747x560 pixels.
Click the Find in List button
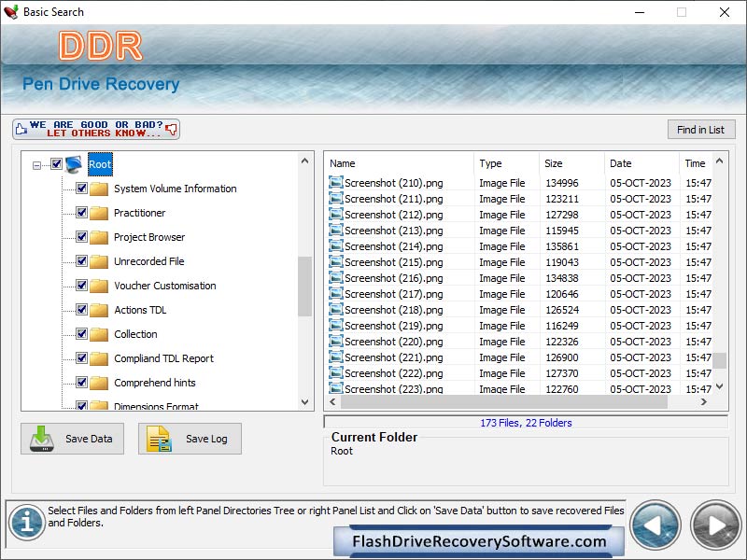coord(701,130)
